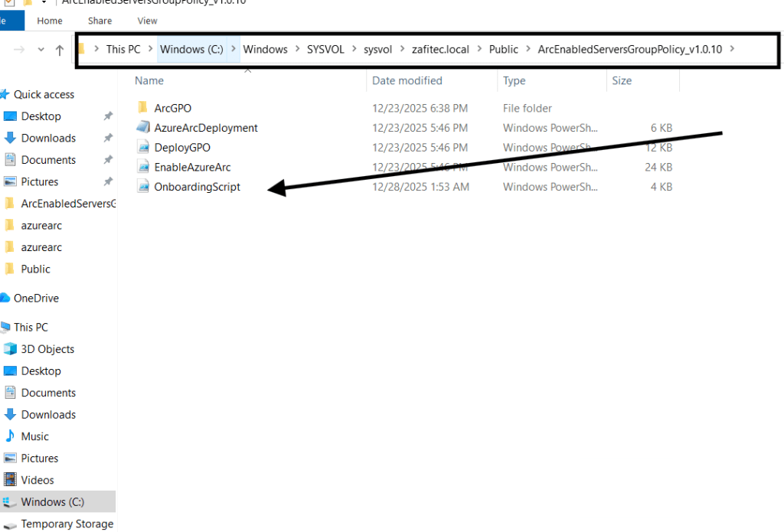Open the recent locations dropdown arrow

coord(41,51)
